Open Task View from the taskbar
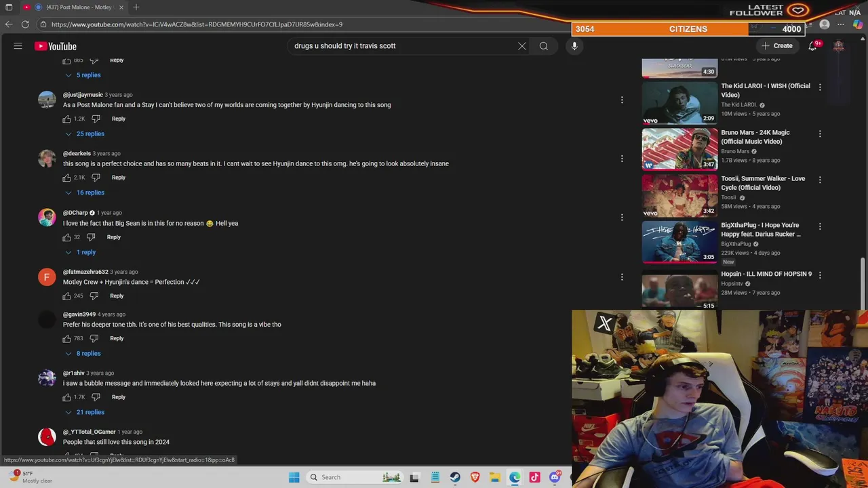This screenshot has height=488, width=868. [x=414, y=477]
